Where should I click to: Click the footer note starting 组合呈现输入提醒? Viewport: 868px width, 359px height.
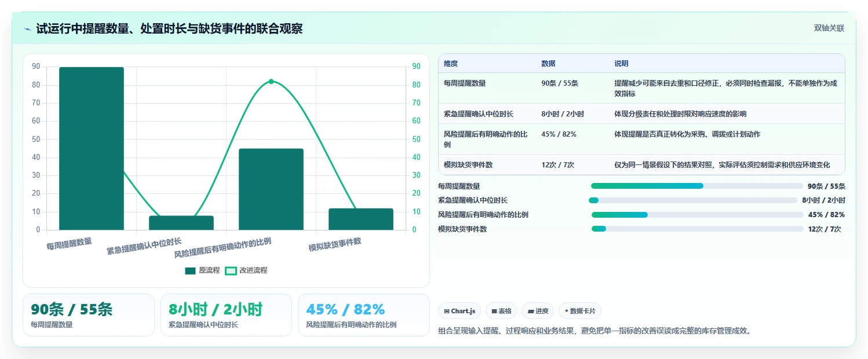pos(595,331)
